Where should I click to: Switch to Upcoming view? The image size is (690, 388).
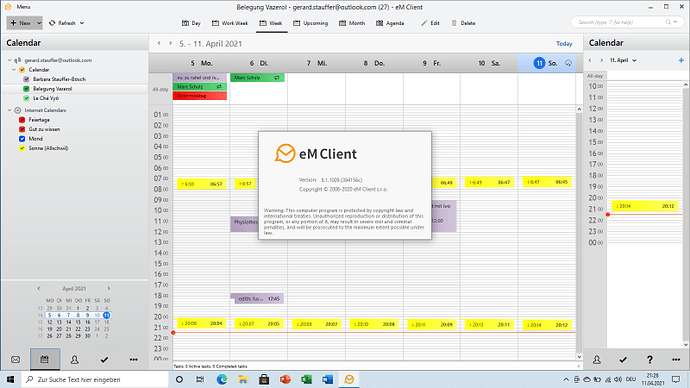(311, 23)
